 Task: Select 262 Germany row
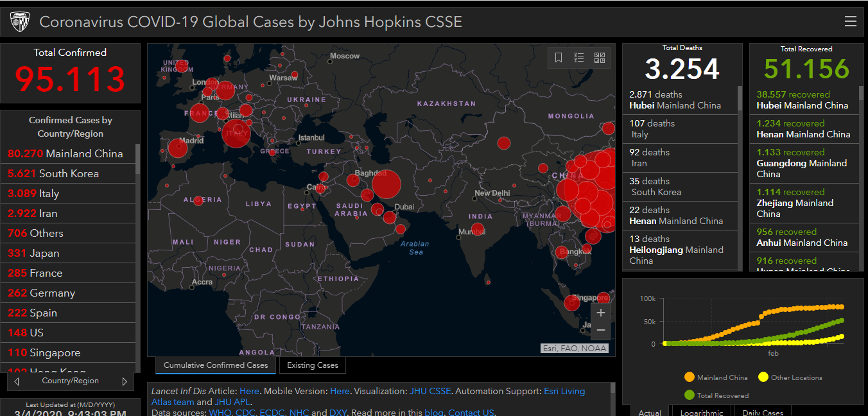68,293
